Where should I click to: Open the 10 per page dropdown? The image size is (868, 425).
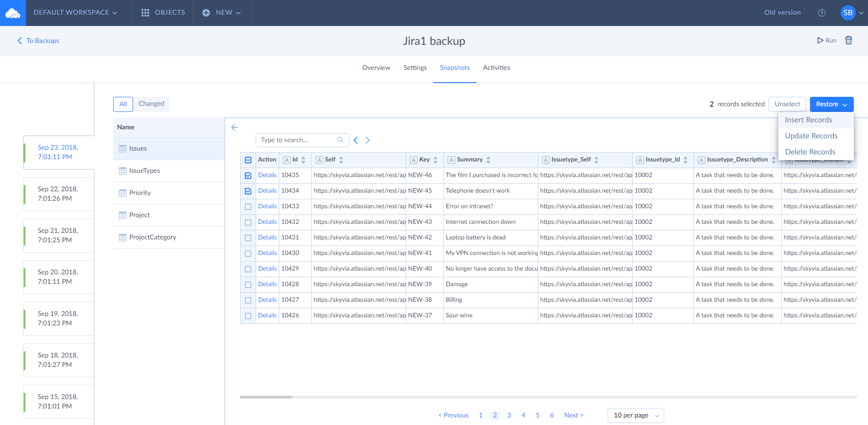(636, 416)
